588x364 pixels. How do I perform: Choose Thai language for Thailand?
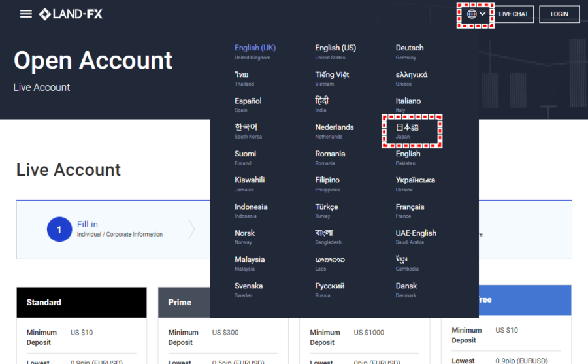pos(244,78)
